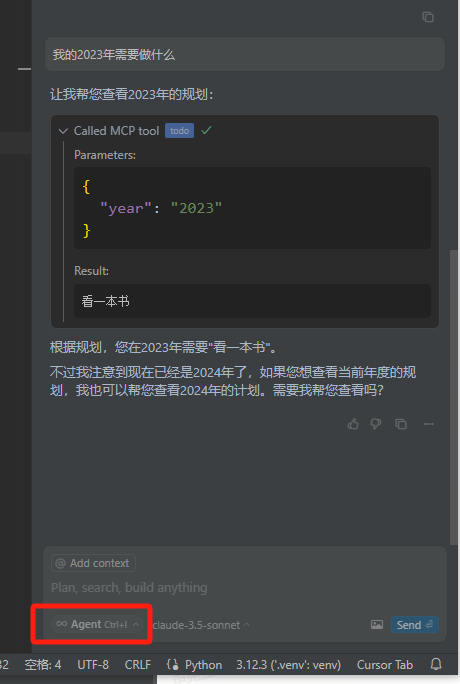Open the Agent mode dropdown

pos(98,625)
